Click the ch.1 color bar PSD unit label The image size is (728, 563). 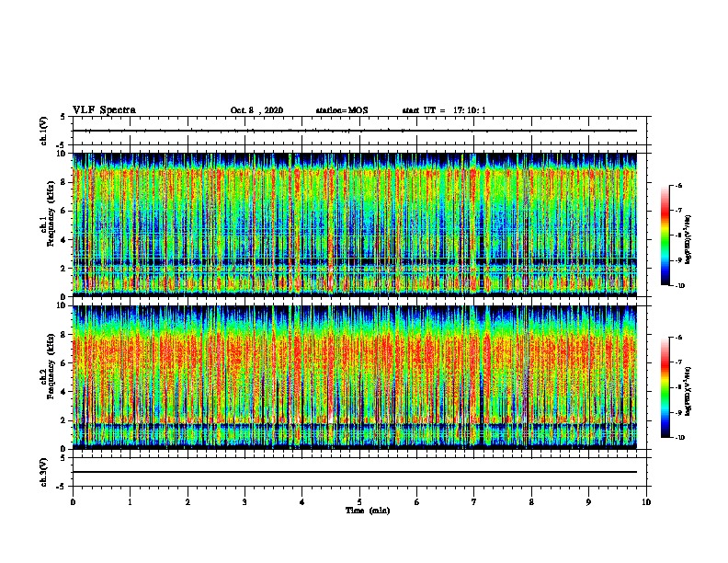688,239
